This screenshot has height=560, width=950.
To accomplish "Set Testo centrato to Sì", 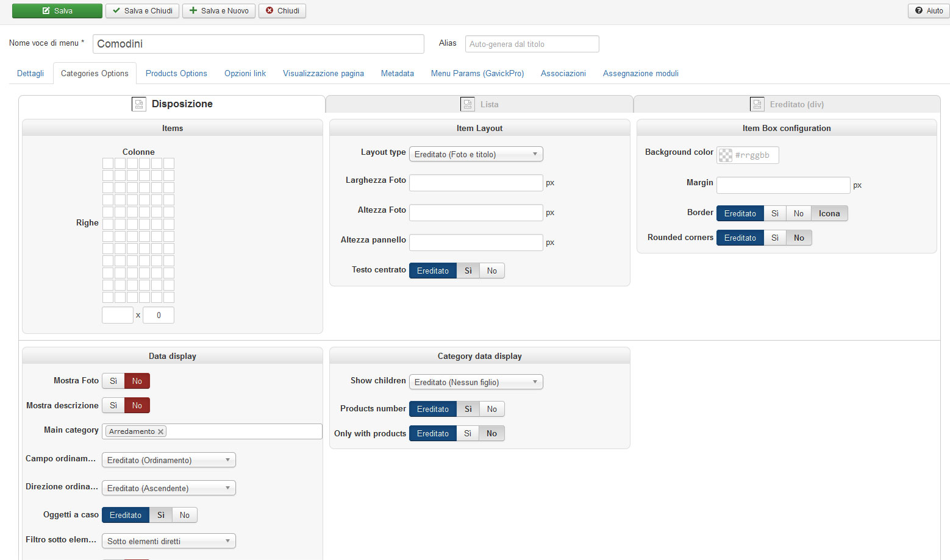I will click(x=468, y=271).
